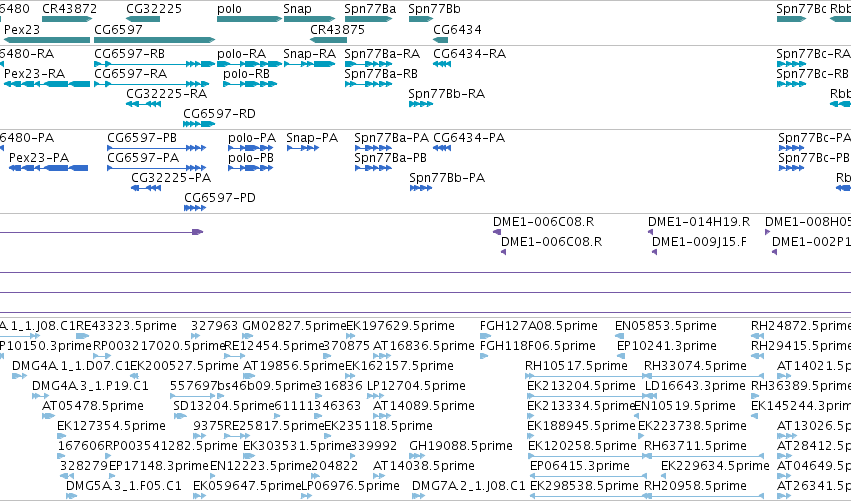Open the CR43875 gene feature
Screen dimensions: 851x501
click(328, 40)
